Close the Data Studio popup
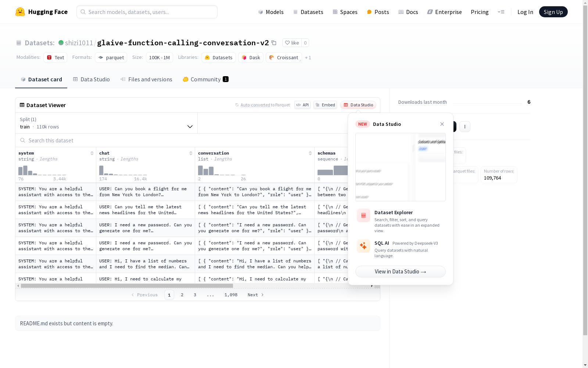The image size is (588, 368). (x=442, y=124)
